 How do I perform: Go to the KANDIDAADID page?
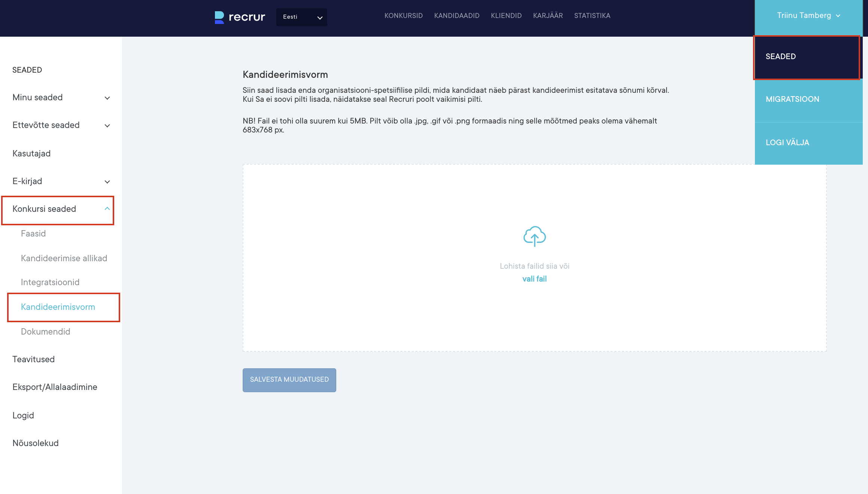[x=456, y=16]
